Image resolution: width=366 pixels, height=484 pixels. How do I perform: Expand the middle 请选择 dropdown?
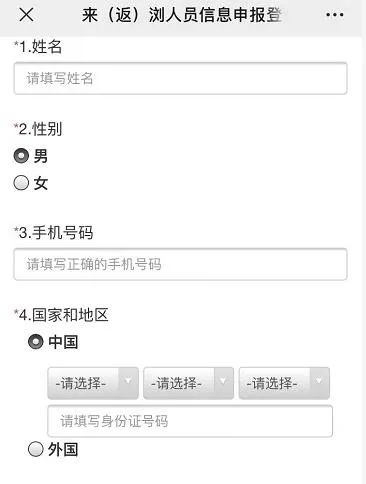point(188,383)
